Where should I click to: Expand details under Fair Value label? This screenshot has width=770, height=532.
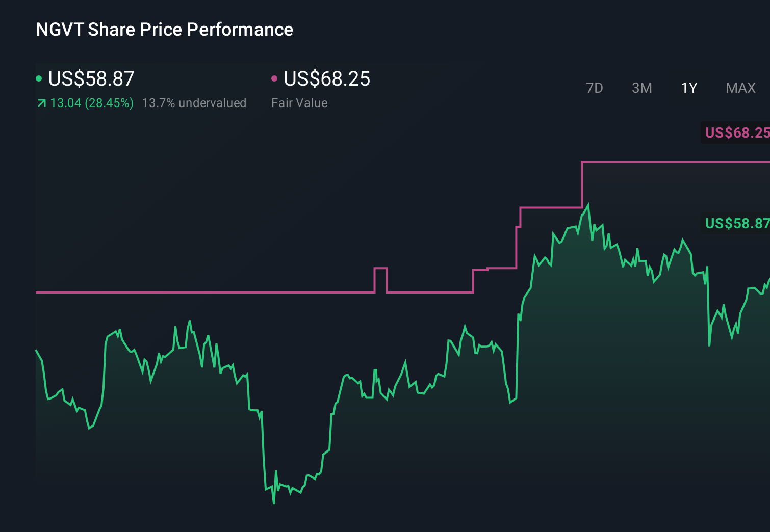click(300, 103)
